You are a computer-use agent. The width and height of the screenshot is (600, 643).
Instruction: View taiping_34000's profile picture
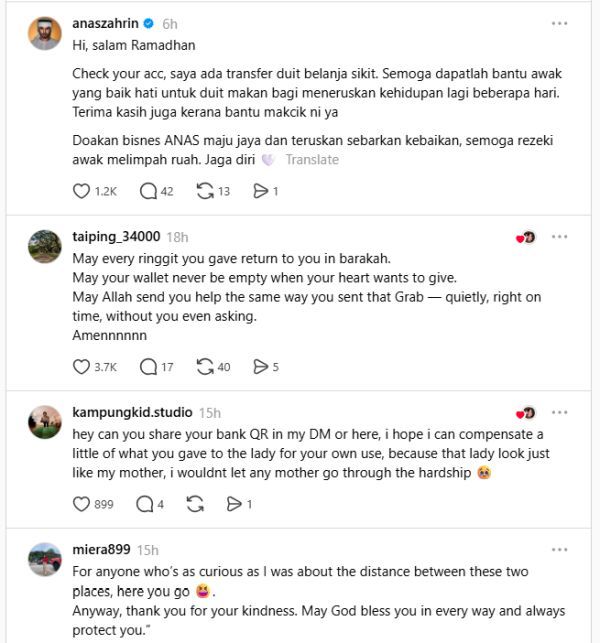45,246
